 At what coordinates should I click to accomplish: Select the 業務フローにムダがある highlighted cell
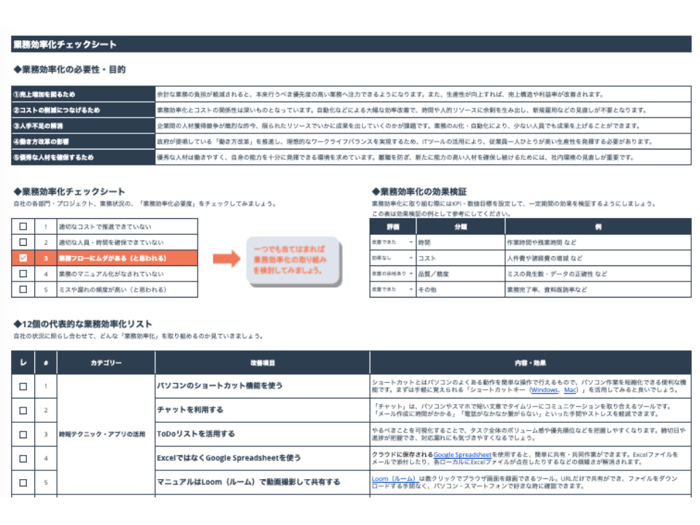click(x=127, y=258)
